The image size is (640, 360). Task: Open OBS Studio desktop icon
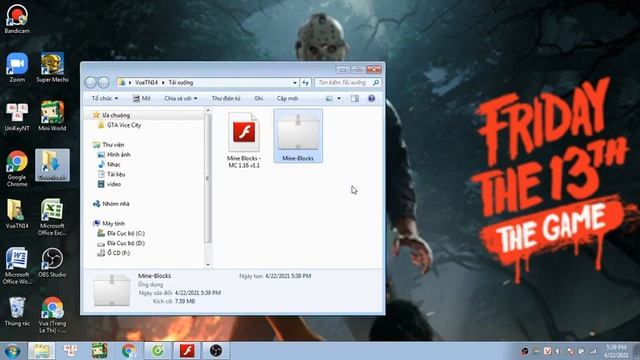click(52, 262)
